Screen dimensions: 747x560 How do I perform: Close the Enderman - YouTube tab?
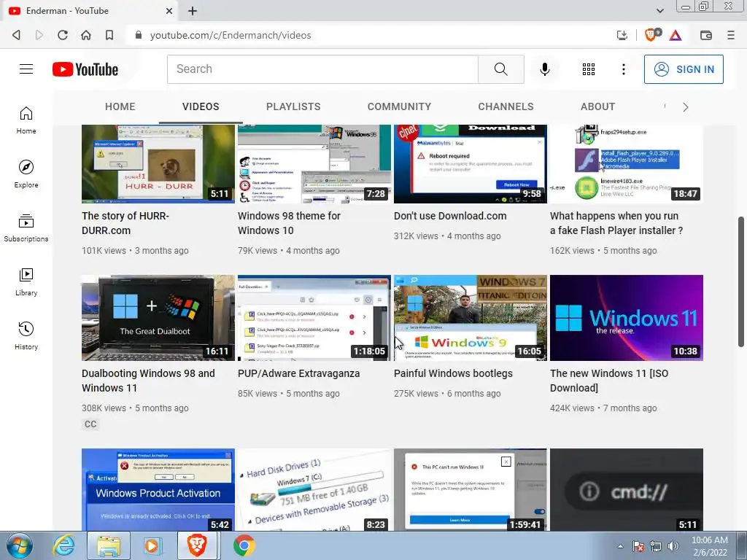(169, 11)
